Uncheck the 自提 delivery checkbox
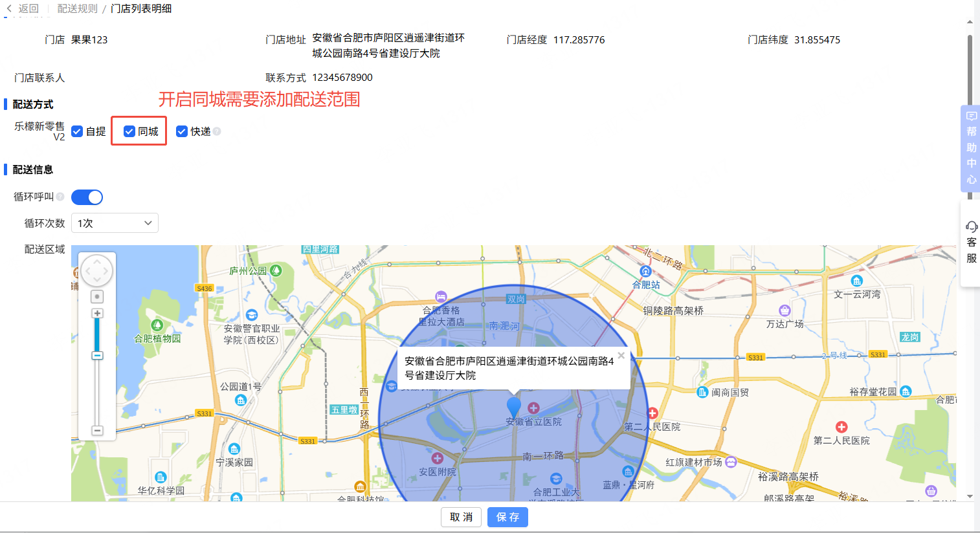This screenshot has width=980, height=533. (x=77, y=131)
